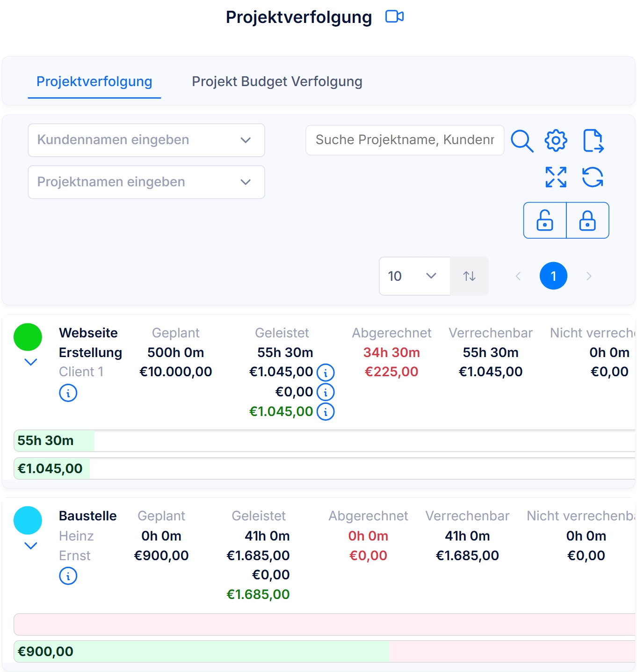Viewport: 637px width, 672px height.
Task: Click the magnifying glass search icon
Action: (x=522, y=141)
